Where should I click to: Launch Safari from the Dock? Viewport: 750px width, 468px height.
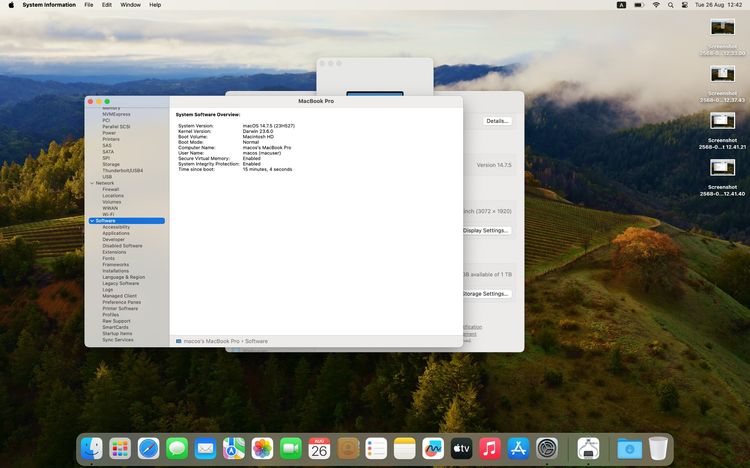[x=148, y=449]
